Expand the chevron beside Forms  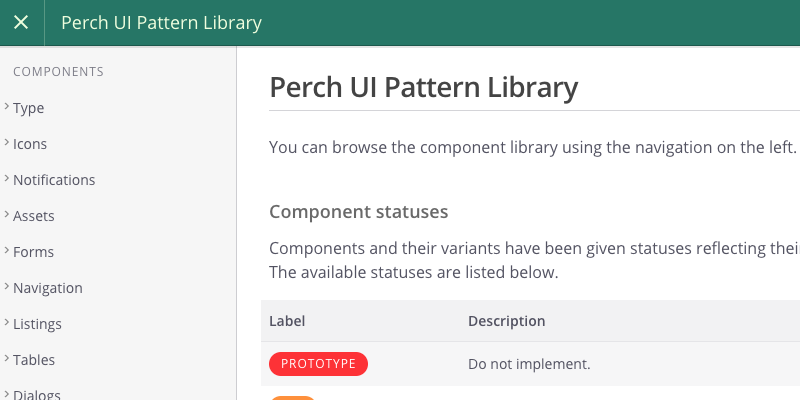coord(7,250)
